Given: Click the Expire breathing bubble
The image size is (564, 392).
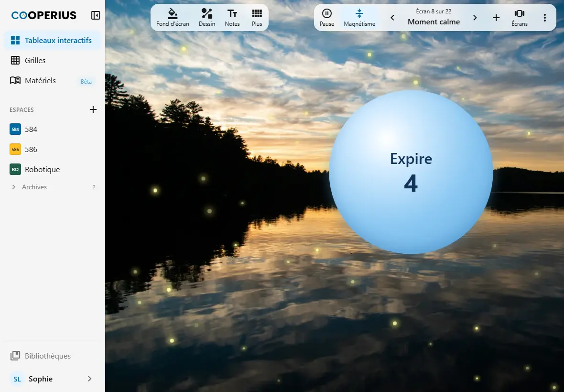Looking at the screenshot, I should [x=411, y=172].
